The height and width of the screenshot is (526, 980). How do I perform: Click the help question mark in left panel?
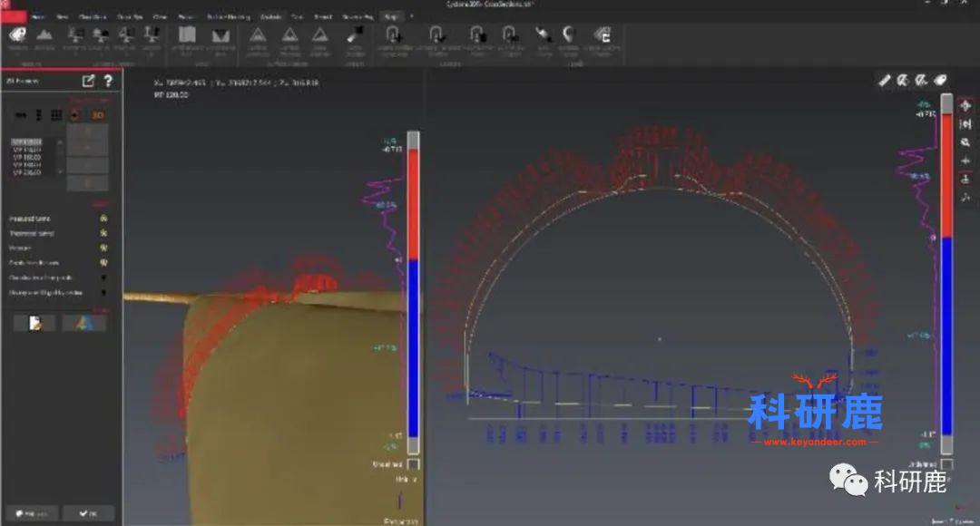point(108,81)
